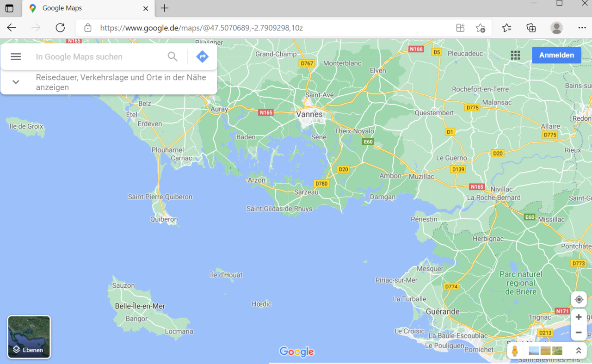Click the D139 road shield
The width and height of the screenshot is (592, 364).
(x=458, y=169)
